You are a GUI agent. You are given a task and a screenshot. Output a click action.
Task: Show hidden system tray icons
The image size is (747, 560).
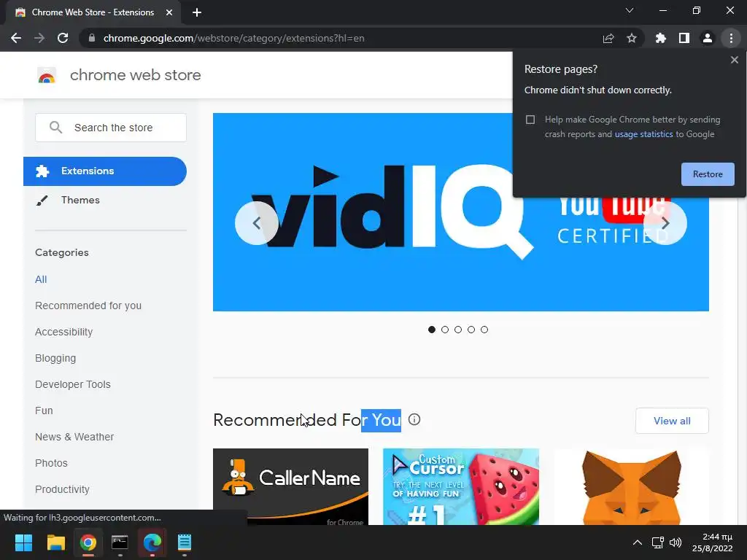click(x=637, y=542)
